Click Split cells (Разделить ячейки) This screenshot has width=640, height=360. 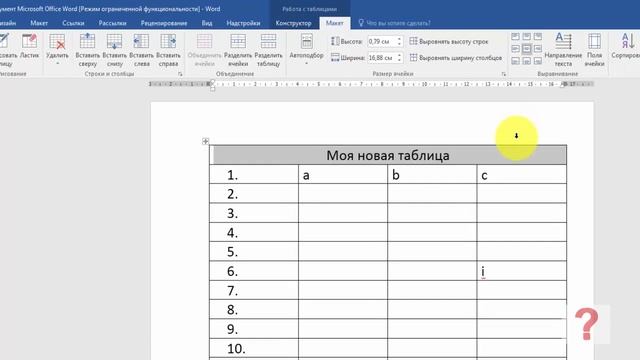point(238,50)
